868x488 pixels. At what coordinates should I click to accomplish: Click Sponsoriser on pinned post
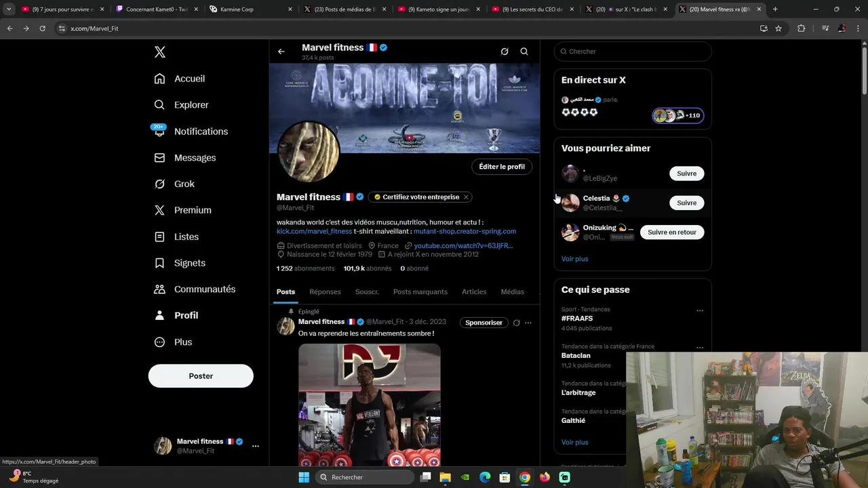tap(484, 323)
